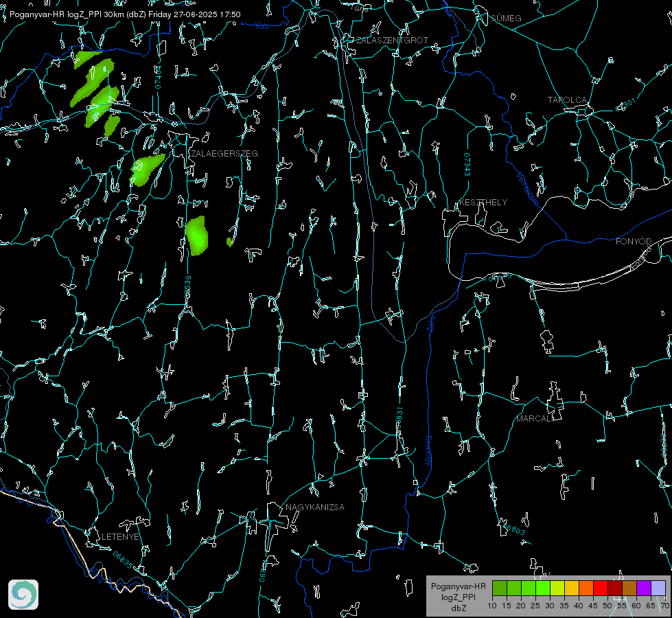Click the legend unit label dbZ
Screen dimensions: 672x618
point(459,608)
